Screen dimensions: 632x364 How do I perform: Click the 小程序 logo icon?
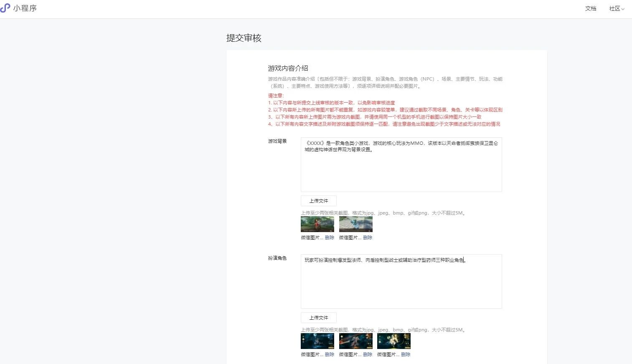click(5, 8)
